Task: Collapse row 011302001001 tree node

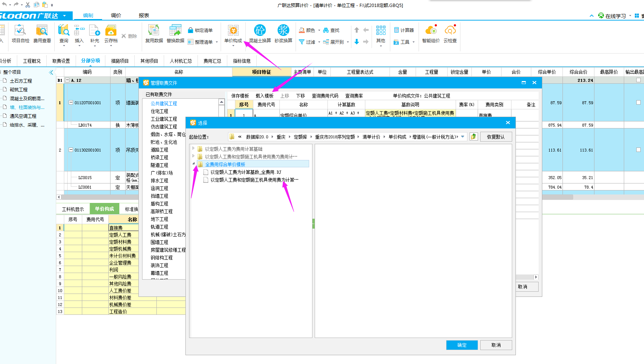Action: tap(71, 150)
